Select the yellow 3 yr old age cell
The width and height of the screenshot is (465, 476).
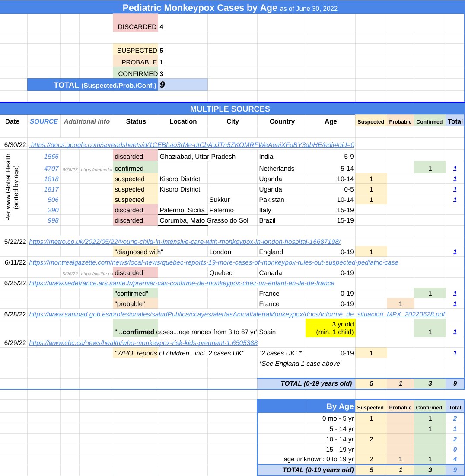pyautogui.click(x=331, y=328)
